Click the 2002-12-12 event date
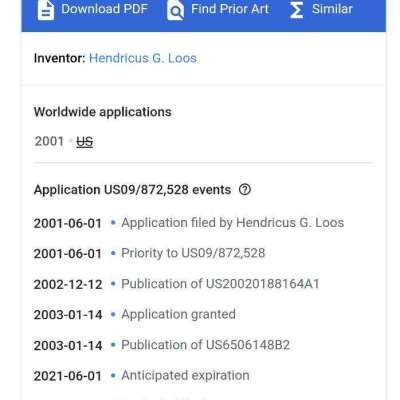Viewport: 400px width, 400px height. 68,285
